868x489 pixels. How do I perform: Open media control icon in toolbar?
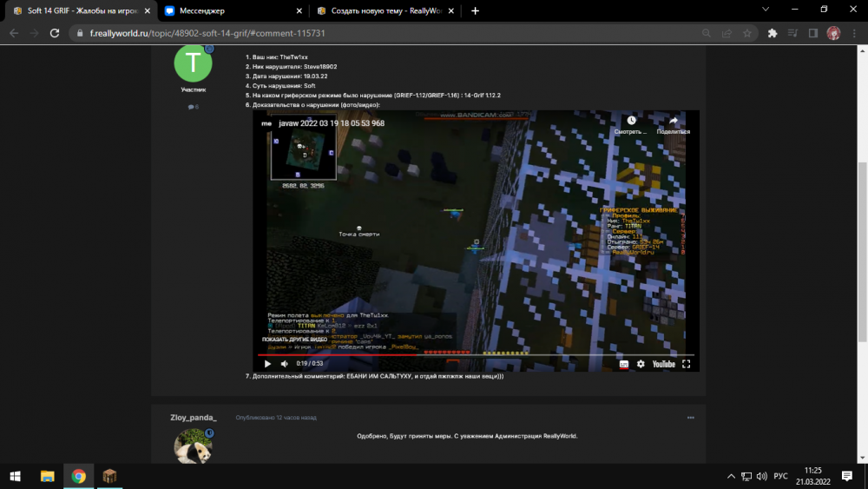pos(792,33)
